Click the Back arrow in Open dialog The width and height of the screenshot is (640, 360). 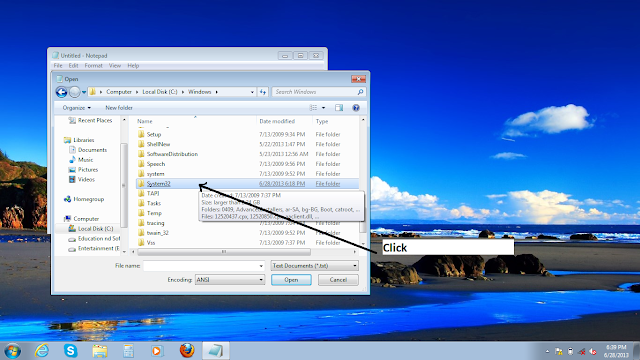pos(61,92)
